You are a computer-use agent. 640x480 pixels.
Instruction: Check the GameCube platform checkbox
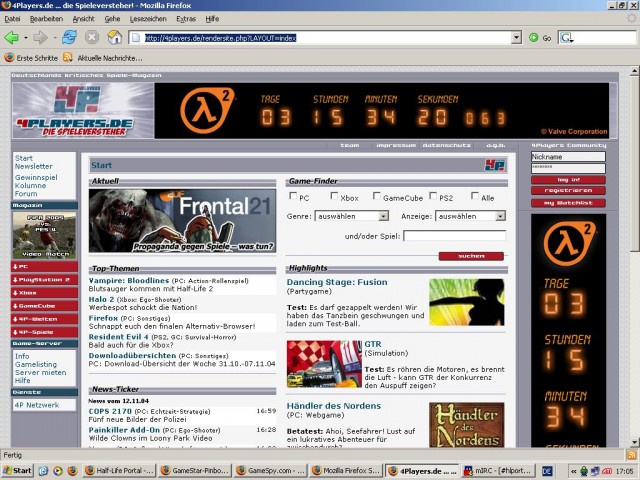(x=376, y=196)
